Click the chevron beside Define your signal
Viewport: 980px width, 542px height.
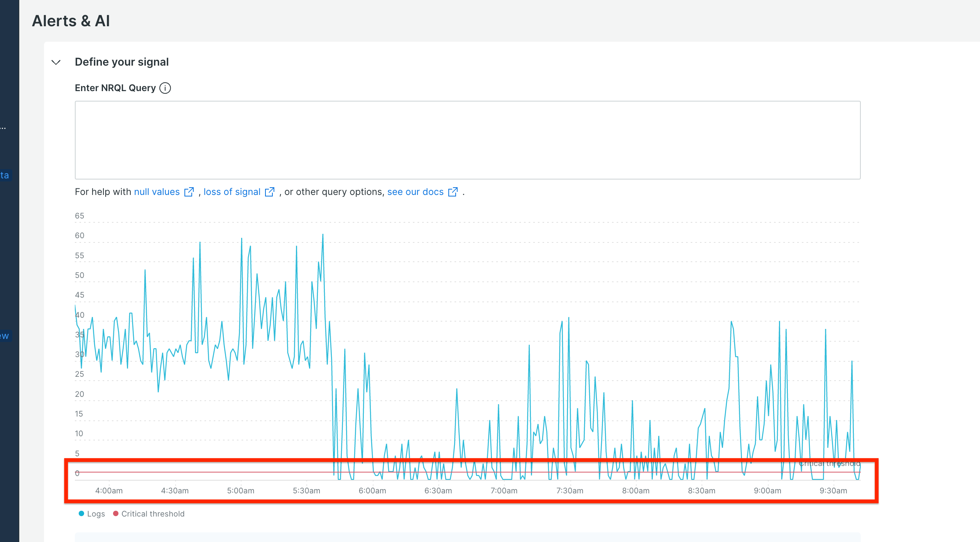[x=56, y=62]
